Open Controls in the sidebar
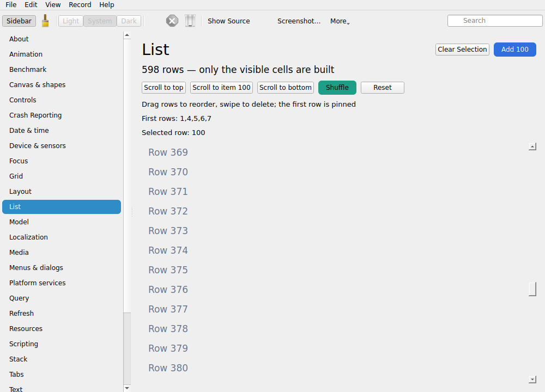The image size is (545, 392). (62, 100)
